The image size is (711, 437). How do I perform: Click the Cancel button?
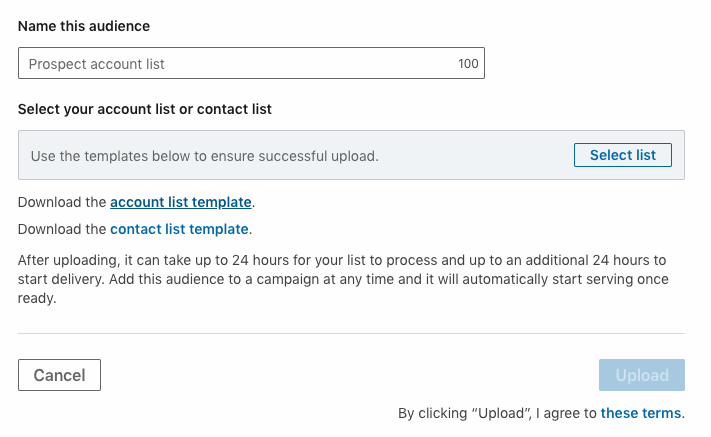(59, 375)
